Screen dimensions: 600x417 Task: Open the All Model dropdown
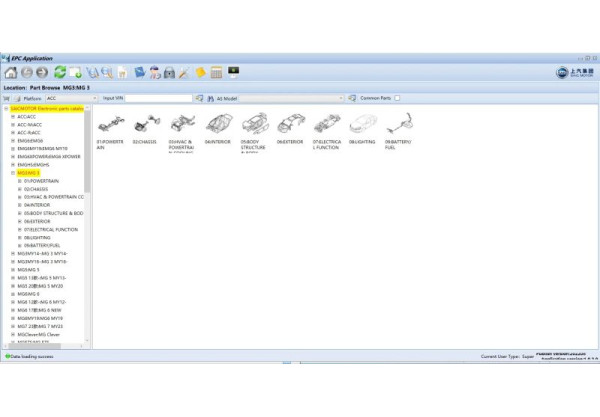[x=340, y=98]
